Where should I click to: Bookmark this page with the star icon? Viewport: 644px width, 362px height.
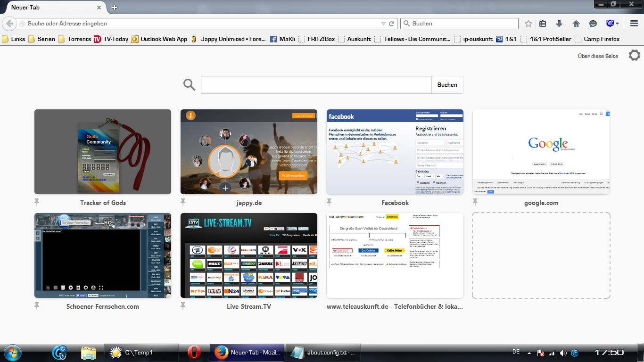528,24
